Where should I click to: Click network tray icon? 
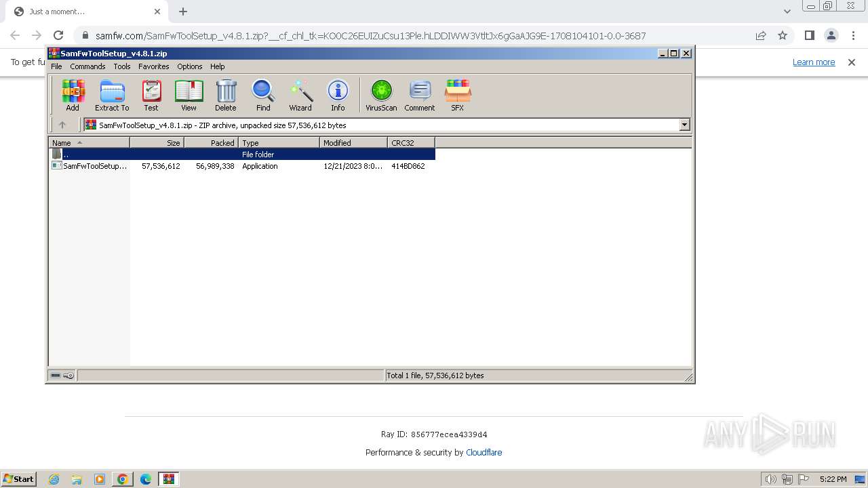click(787, 479)
